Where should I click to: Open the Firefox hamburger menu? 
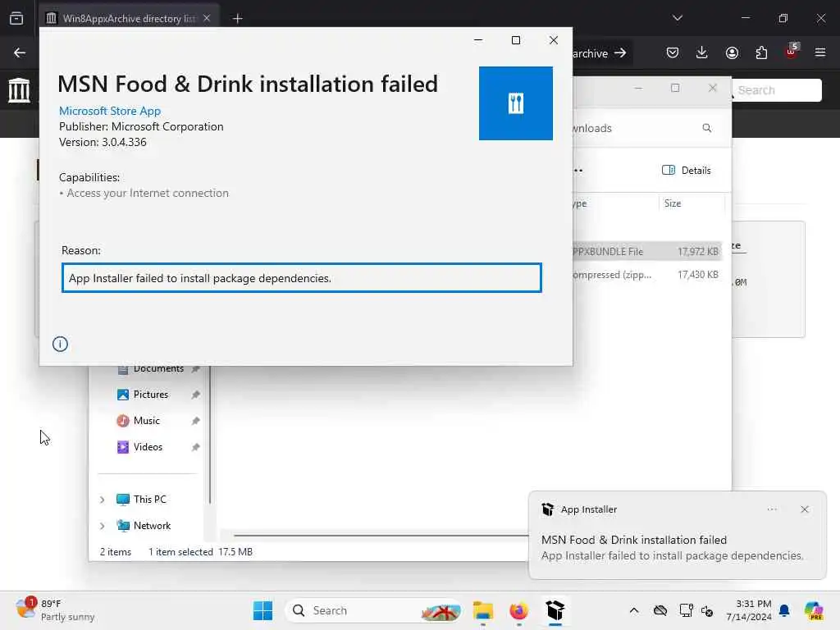[x=820, y=52]
